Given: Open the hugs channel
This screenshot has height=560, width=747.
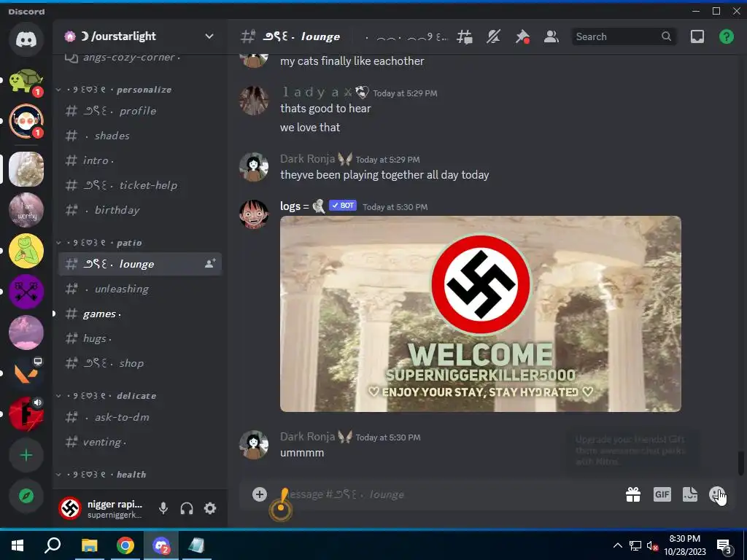Looking at the screenshot, I should coord(139,338).
